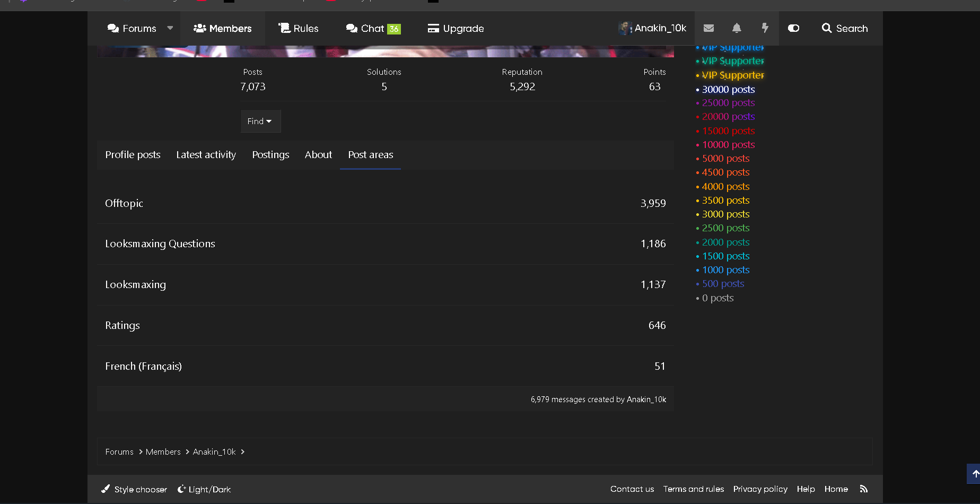980x504 pixels.
Task: Click the 30000 posts rank entry
Action: (728, 90)
